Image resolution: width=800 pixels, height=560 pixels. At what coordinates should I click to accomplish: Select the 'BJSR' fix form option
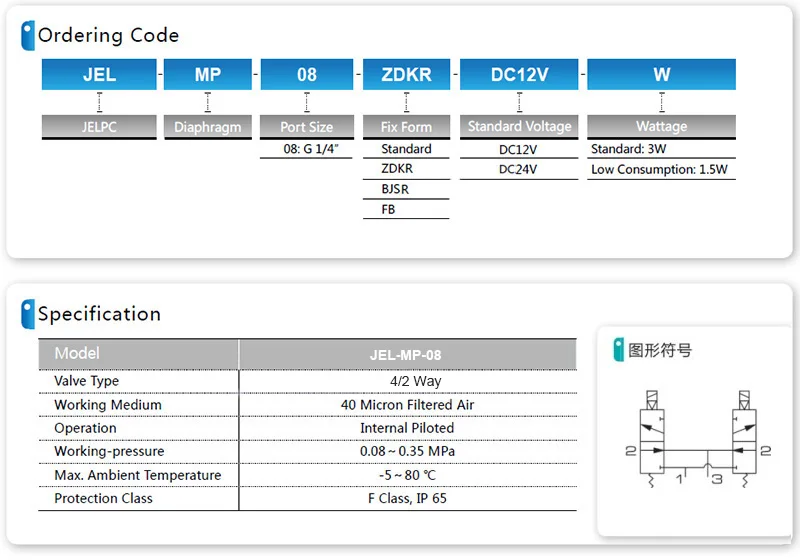(x=395, y=189)
